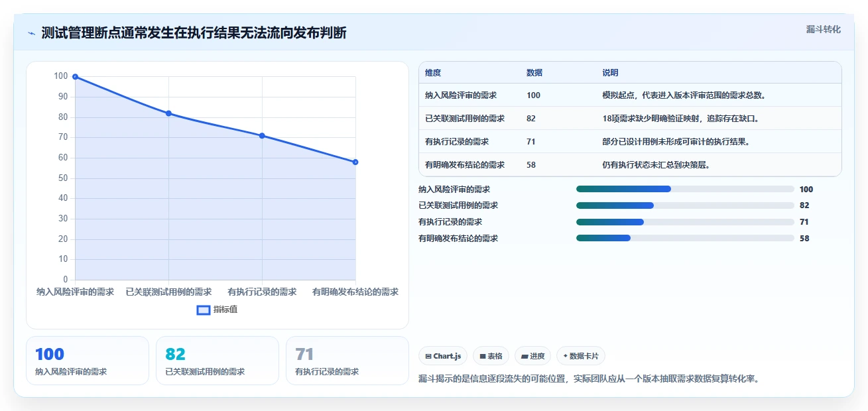Click the 71 data card

pos(347,361)
